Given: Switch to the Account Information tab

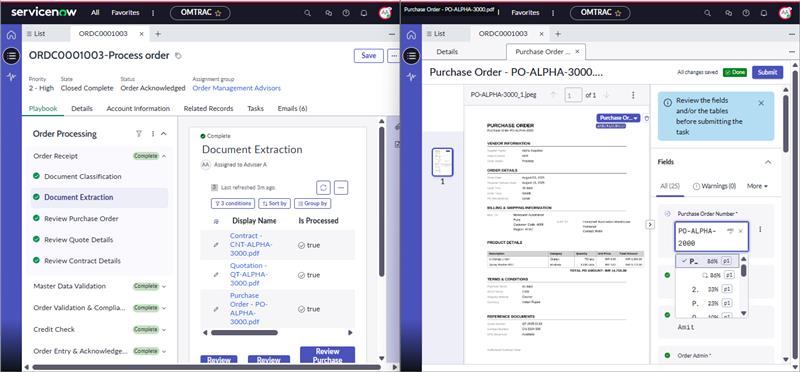Looking at the screenshot, I should pyautogui.click(x=138, y=109).
